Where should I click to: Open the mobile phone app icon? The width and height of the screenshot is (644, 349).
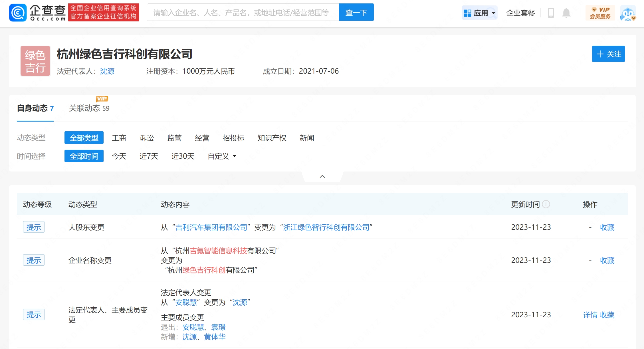[551, 13]
